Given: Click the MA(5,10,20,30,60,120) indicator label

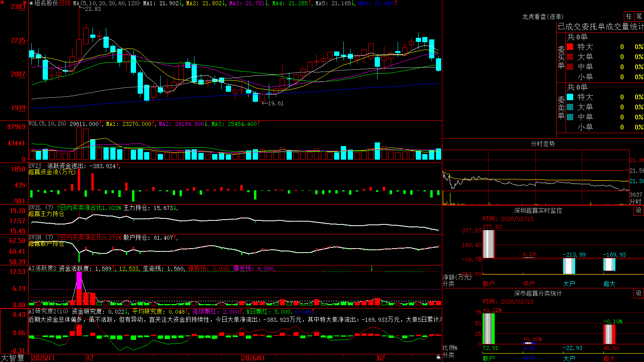Looking at the screenshot, I should tap(107, 3).
